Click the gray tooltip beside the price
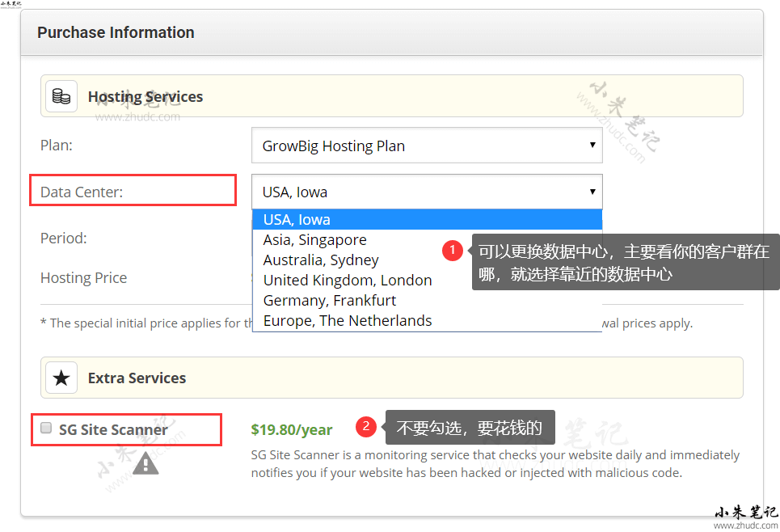This screenshot has width=780, height=532. [470, 428]
